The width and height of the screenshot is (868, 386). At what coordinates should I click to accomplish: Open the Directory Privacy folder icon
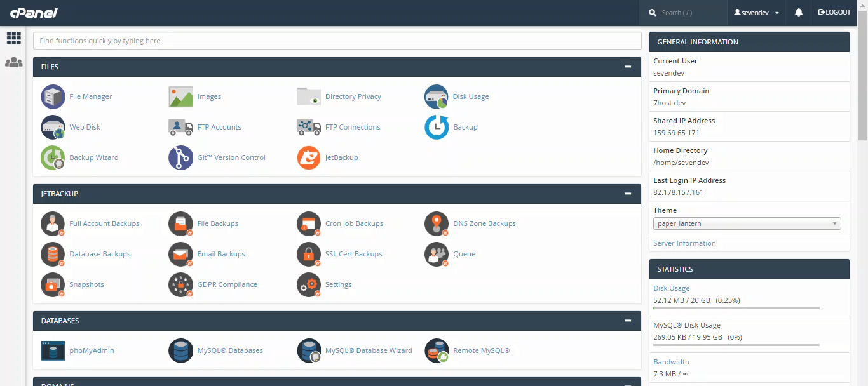(309, 96)
